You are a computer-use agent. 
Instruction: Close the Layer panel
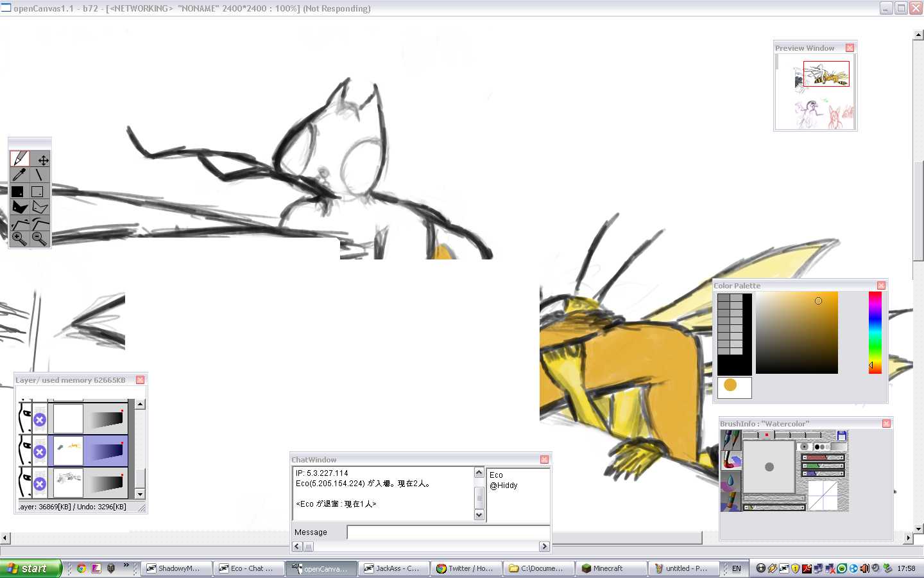pyautogui.click(x=140, y=380)
